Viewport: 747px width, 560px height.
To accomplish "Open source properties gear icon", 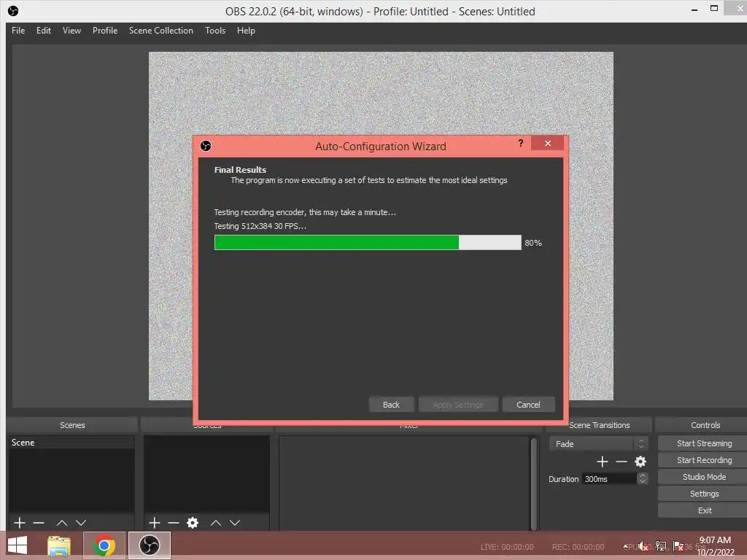I will click(x=193, y=523).
